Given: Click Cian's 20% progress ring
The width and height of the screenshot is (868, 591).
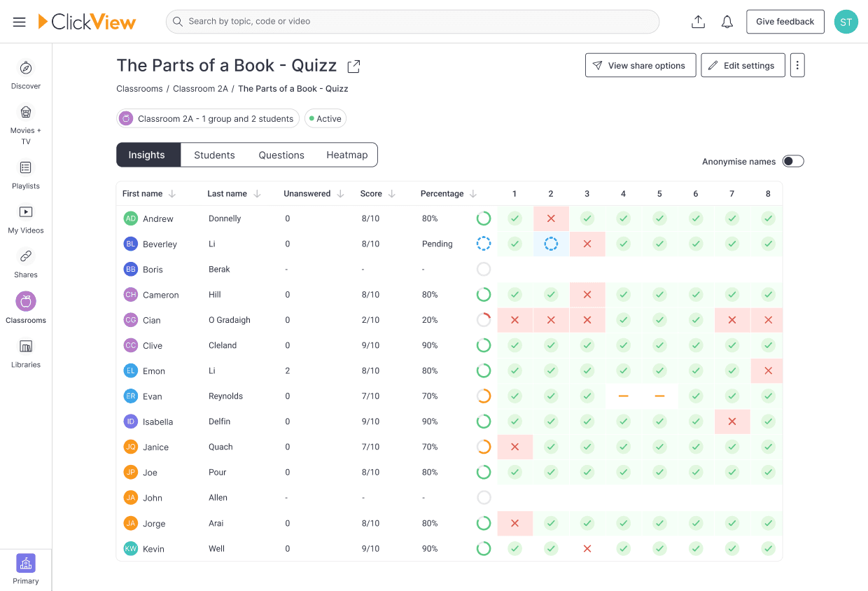Looking at the screenshot, I should coord(484,320).
